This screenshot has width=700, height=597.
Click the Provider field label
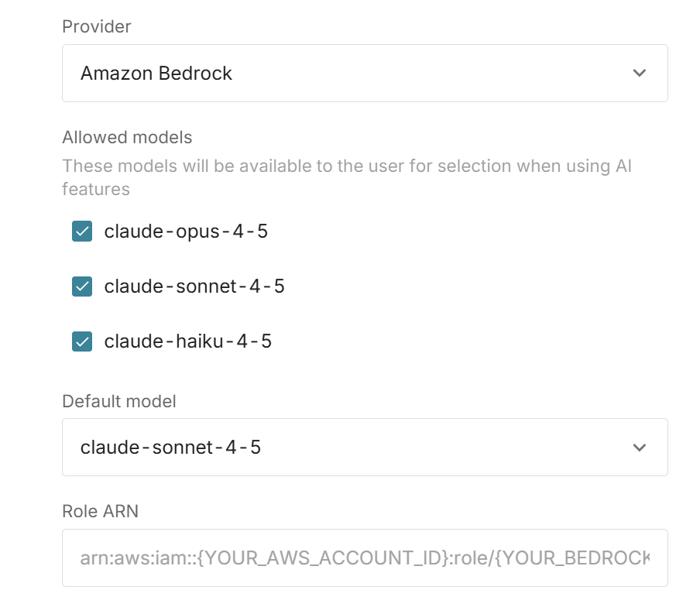pos(97,26)
